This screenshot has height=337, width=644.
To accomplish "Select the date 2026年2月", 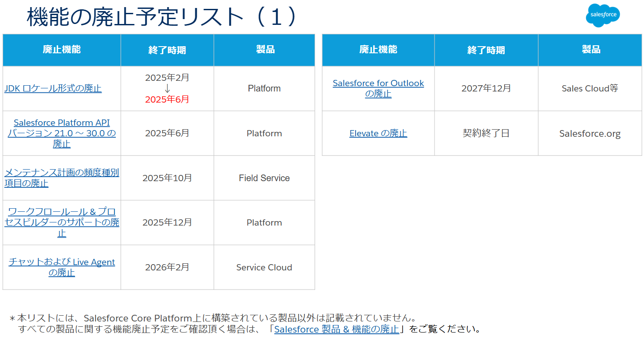I will pyautogui.click(x=167, y=267).
